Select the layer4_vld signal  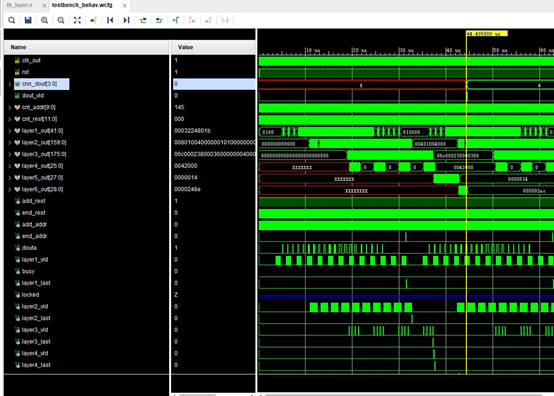(x=35, y=353)
